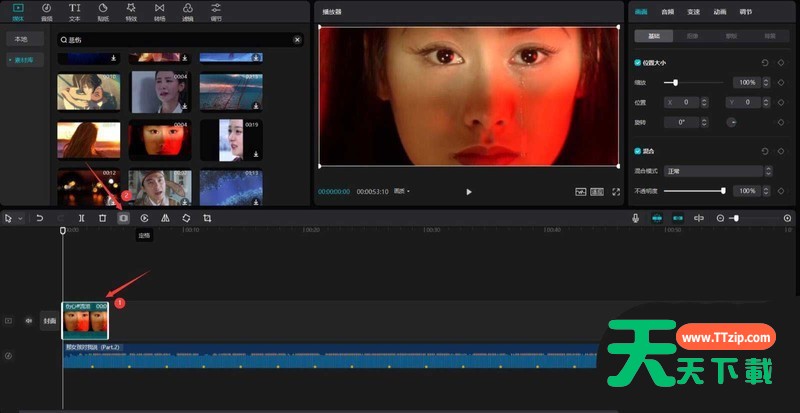Viewport: 800px width, 413px height.
Task: Click the mirror flip icon in timeline toolbar
Action: (165, 217)
